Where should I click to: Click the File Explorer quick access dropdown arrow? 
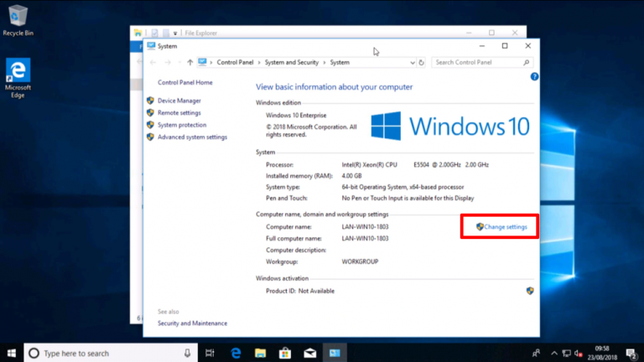click(x=175, y=33)
